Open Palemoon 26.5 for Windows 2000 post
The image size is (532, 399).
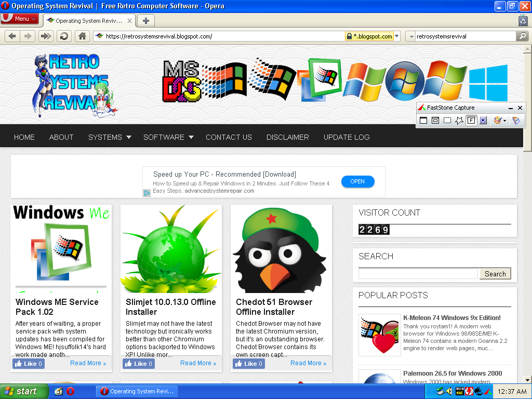pyautogui.click(x=453, y=373)
